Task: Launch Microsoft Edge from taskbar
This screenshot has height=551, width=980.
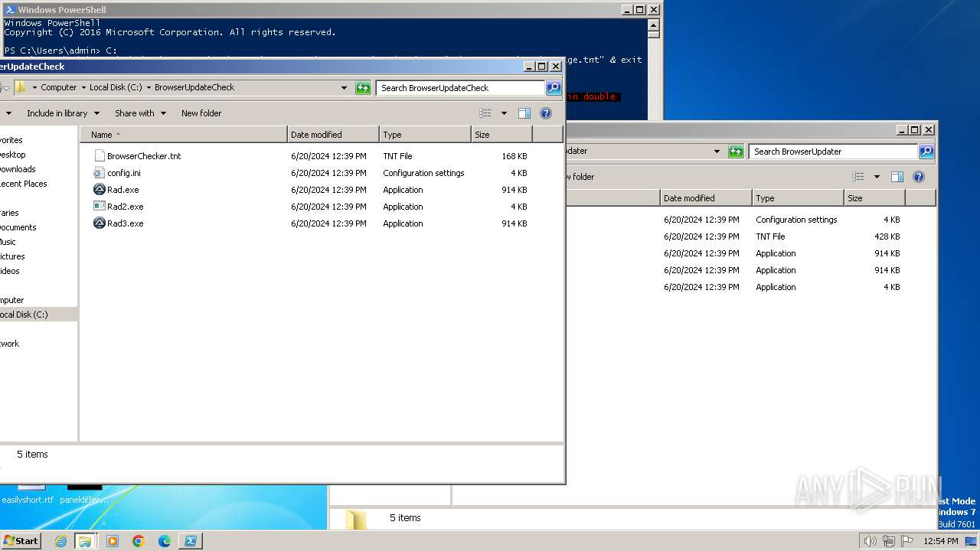Action: (165, 541)
